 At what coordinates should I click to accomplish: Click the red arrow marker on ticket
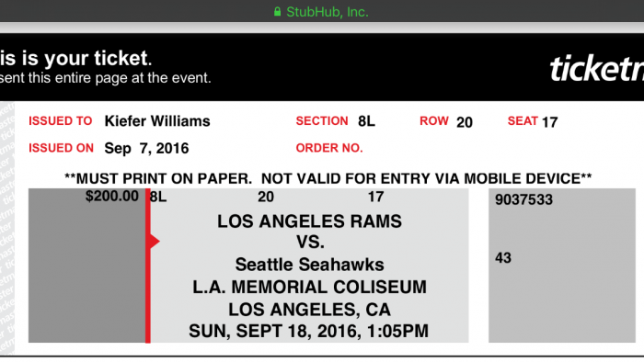click(x=154, y=241)
